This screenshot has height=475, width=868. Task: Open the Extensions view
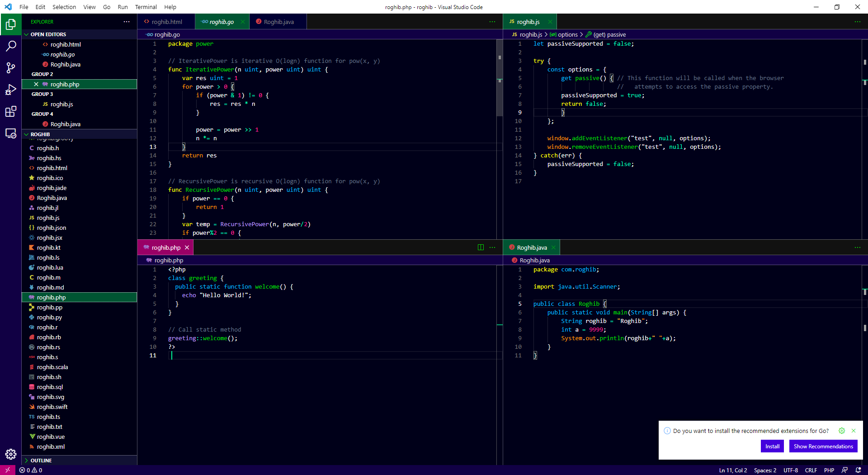point(11,111)
